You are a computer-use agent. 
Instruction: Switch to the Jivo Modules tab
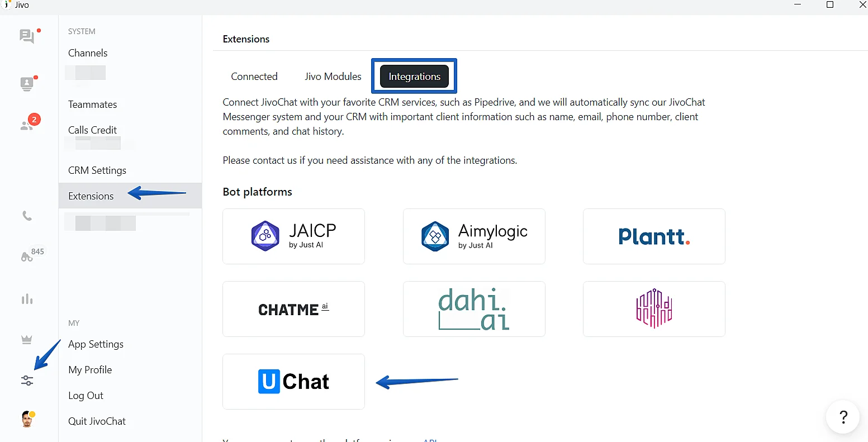[333, 77]
